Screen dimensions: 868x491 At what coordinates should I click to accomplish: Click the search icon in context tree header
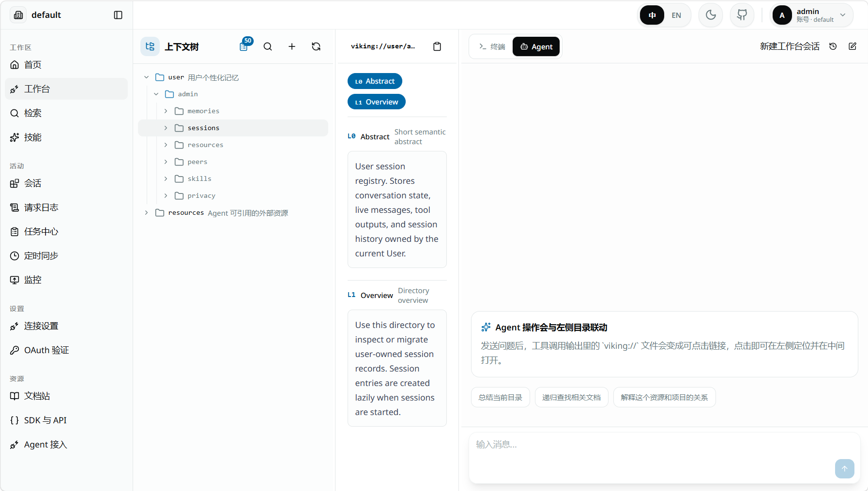click(268, 46)
